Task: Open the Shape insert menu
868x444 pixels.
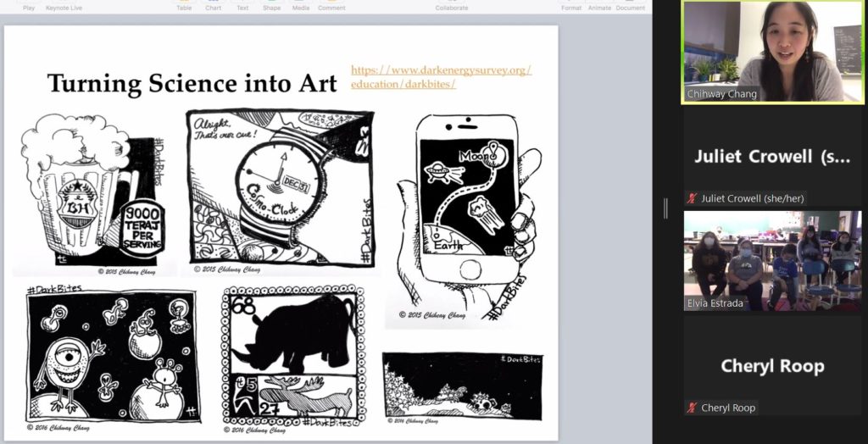Action: click(271, 7)
